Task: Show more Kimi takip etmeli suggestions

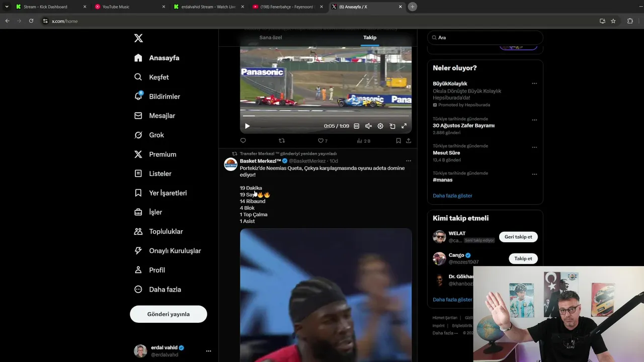Action: [452, 300]
